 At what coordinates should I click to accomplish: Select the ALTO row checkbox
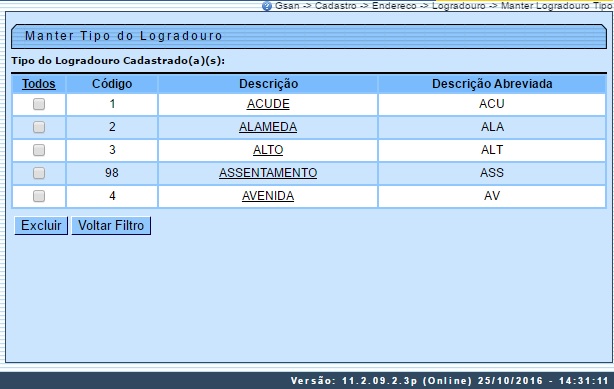coord(39,150)
